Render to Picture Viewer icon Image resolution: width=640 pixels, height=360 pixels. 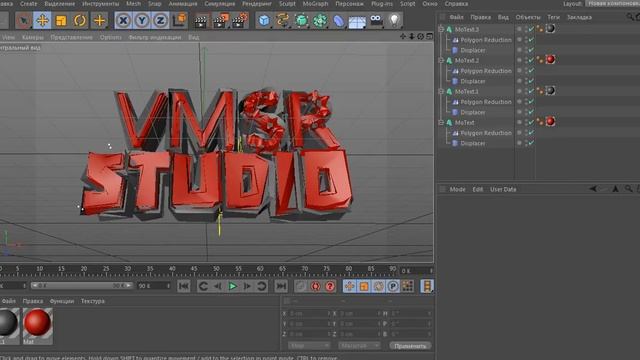pyautogui.click(x=220, y=20)
